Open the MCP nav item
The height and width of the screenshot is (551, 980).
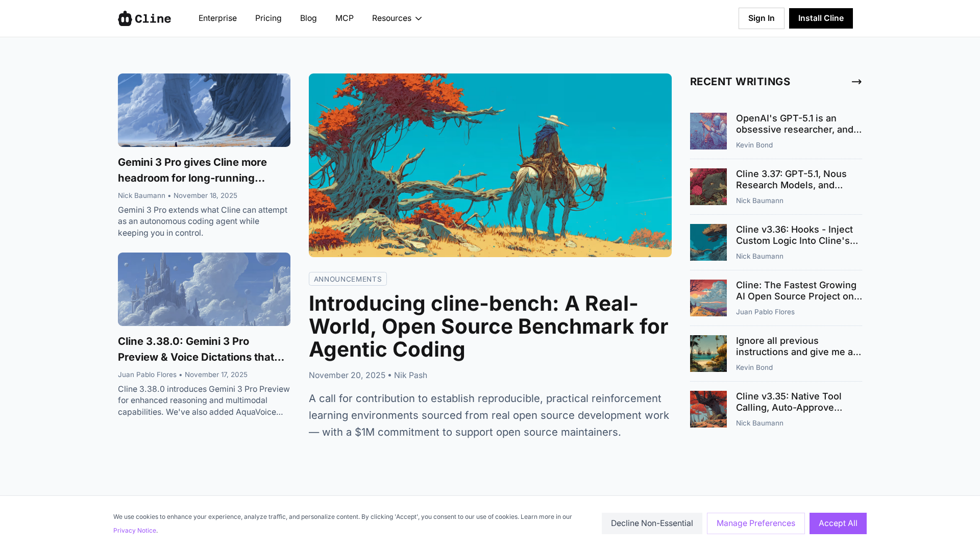point(345,18)
